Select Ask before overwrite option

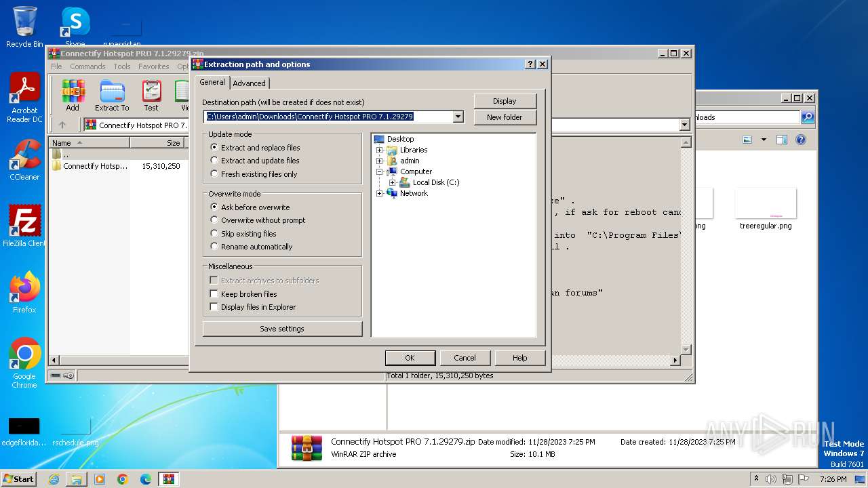(250, 207)
